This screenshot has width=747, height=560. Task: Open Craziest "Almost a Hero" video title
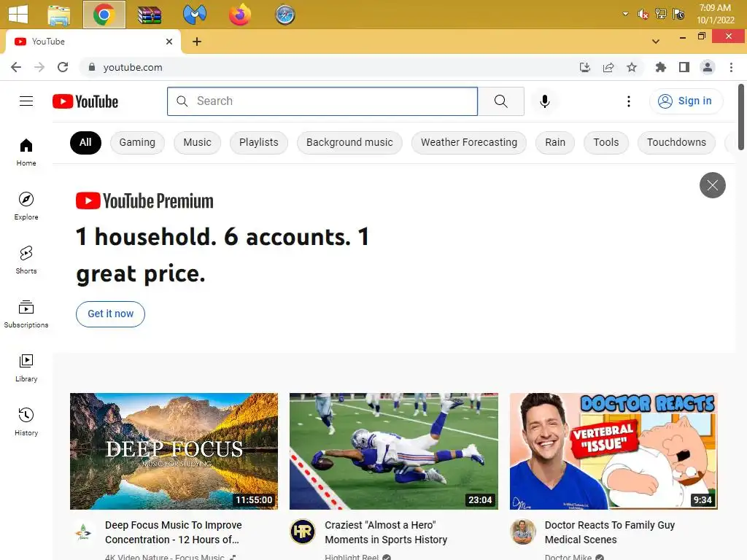(x=386, y=532)
